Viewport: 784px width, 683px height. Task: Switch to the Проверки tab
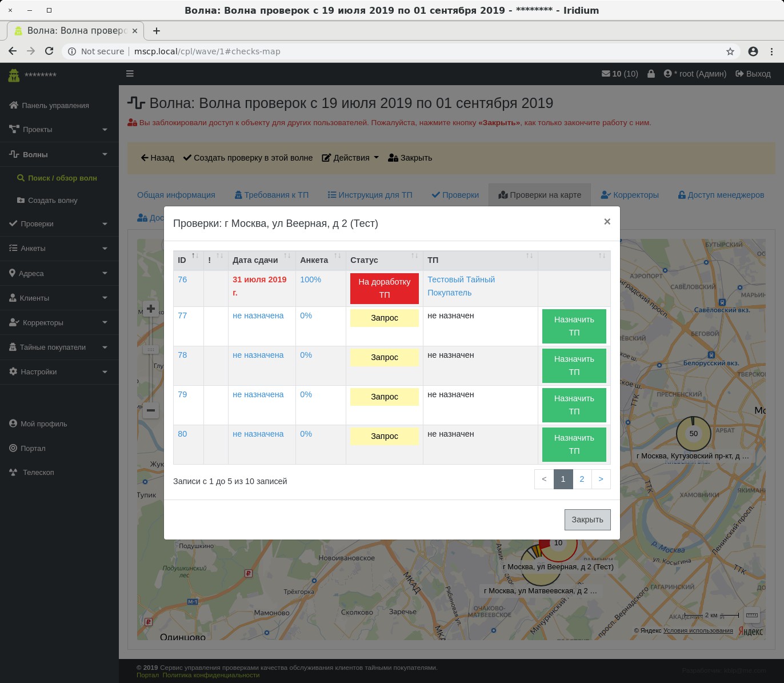pos(455,195)
